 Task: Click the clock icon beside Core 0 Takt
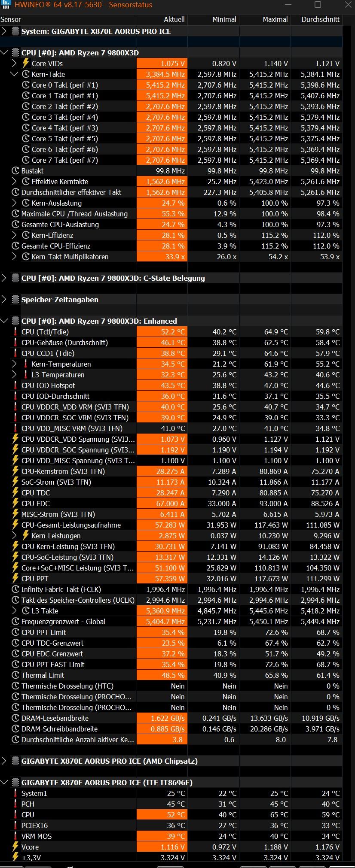(x=25, y=85)
